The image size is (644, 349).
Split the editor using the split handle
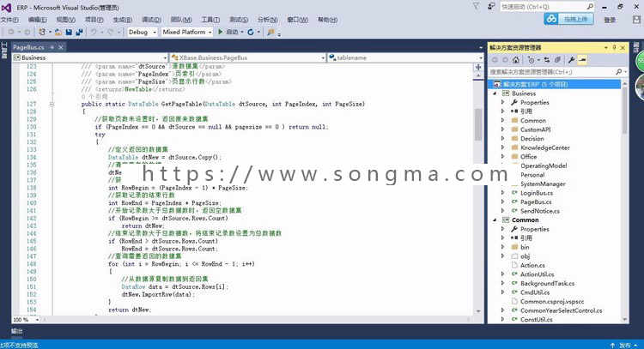(478, 67)
